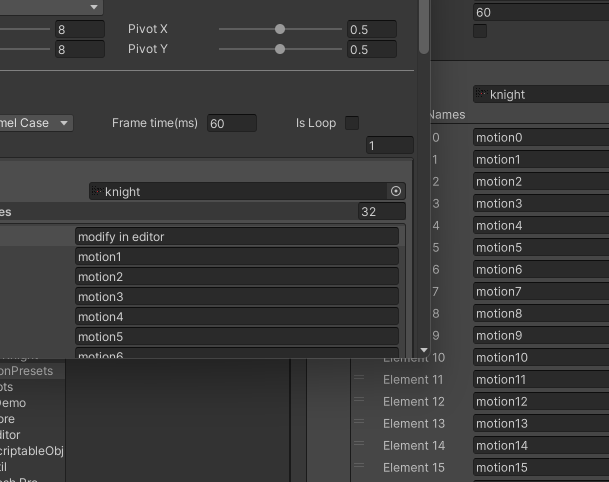Adjust the Pivot X slider handle
This screenshot has height=482, width=609.
pyautogui.click(x=280, y=29)
